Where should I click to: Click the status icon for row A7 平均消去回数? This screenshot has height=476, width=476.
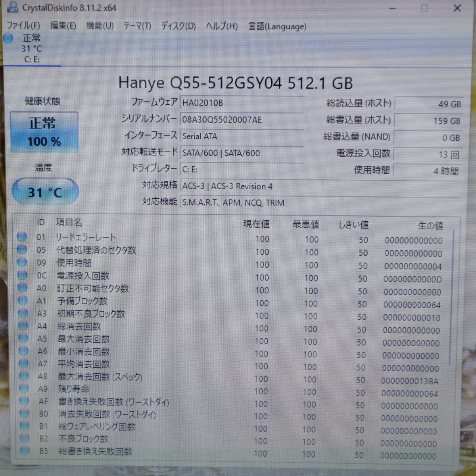click(x=24, y=363)
